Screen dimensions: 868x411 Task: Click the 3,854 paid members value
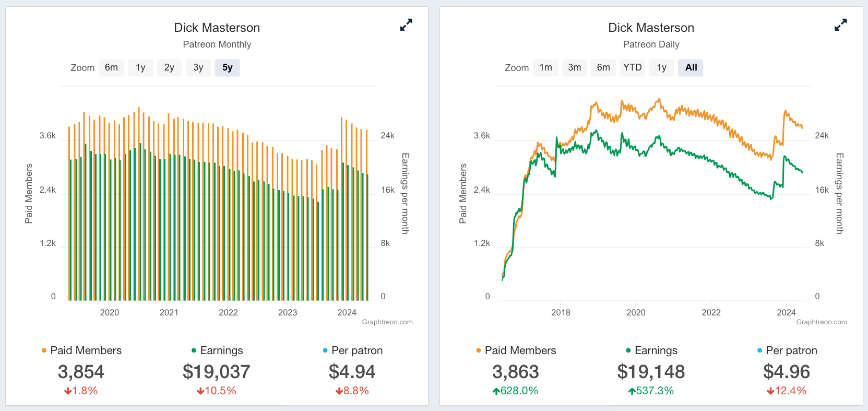[x=81, y=372]
